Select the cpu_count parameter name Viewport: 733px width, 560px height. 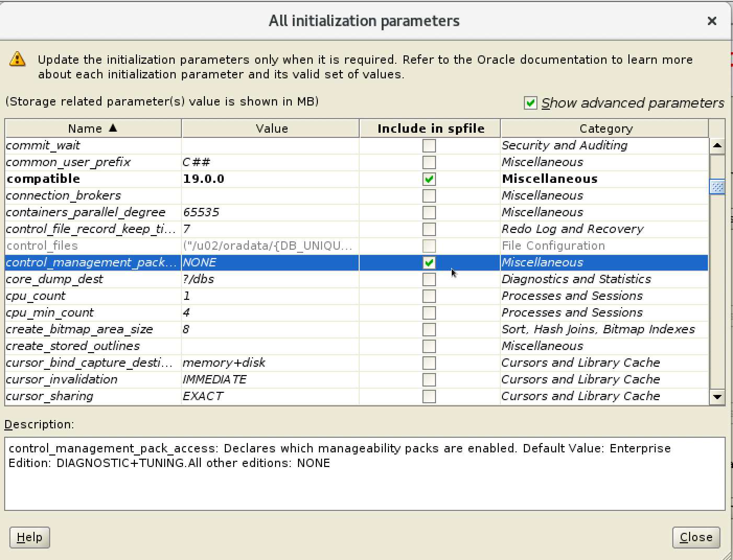click(36, 296)
